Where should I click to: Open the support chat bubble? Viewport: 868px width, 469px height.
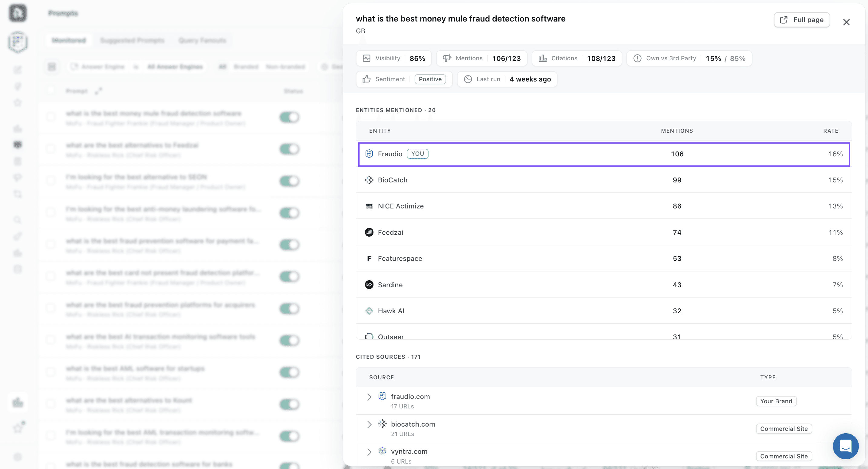click(845, 446)
